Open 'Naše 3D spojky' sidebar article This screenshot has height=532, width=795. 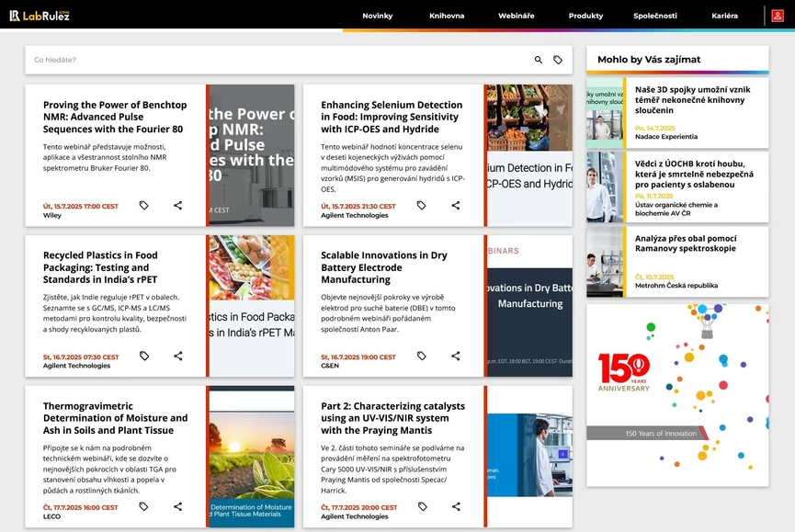[693, 100]
